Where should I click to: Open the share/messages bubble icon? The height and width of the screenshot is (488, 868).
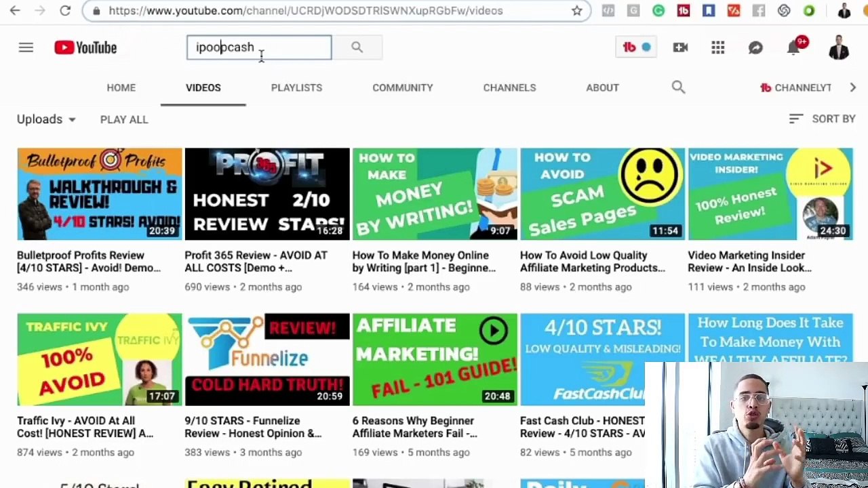pos(755,47)
